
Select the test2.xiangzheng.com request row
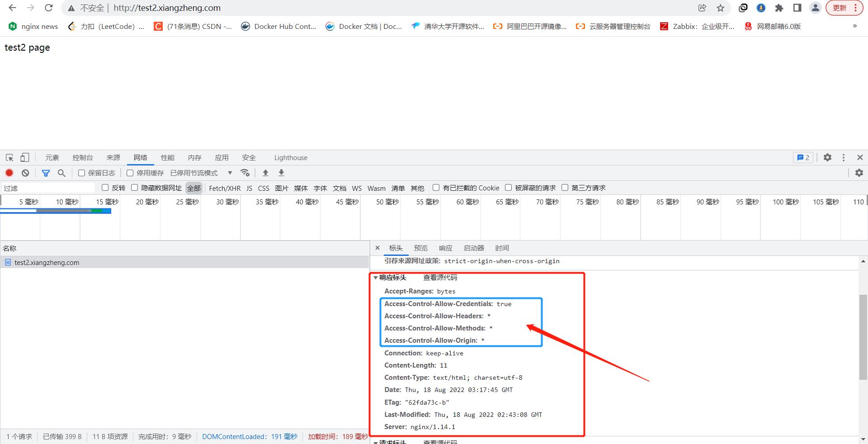(x=47, y=262)
